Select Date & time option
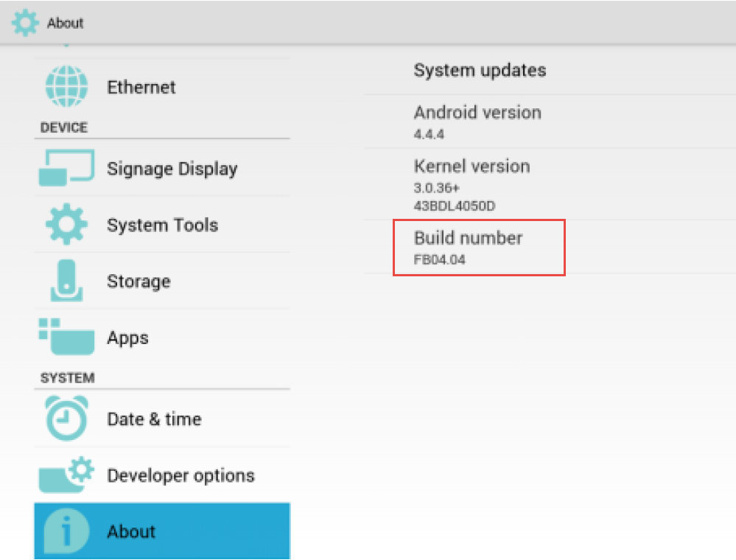This screenshot has height=560, width=736. coord(162,419)
